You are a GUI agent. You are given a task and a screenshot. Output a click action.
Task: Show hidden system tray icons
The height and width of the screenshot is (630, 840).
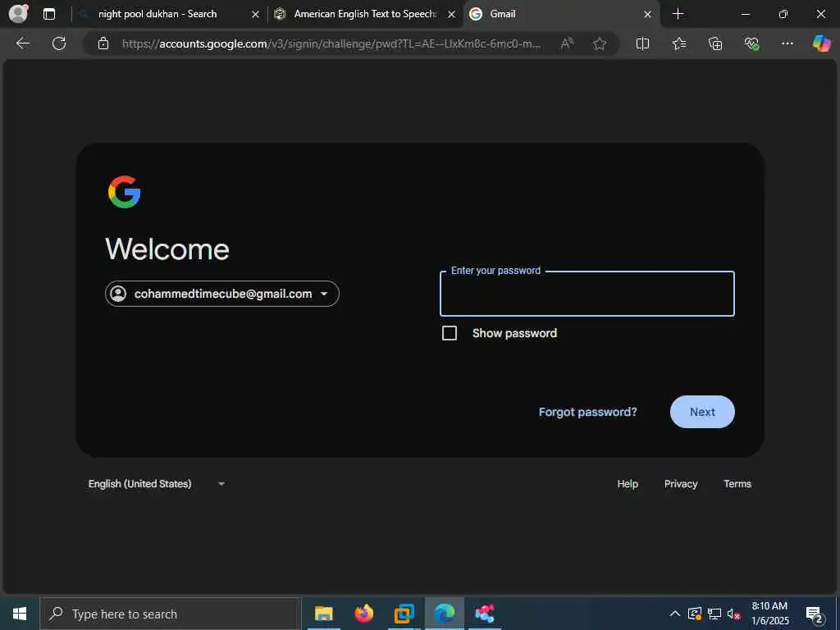pos(675,614)
